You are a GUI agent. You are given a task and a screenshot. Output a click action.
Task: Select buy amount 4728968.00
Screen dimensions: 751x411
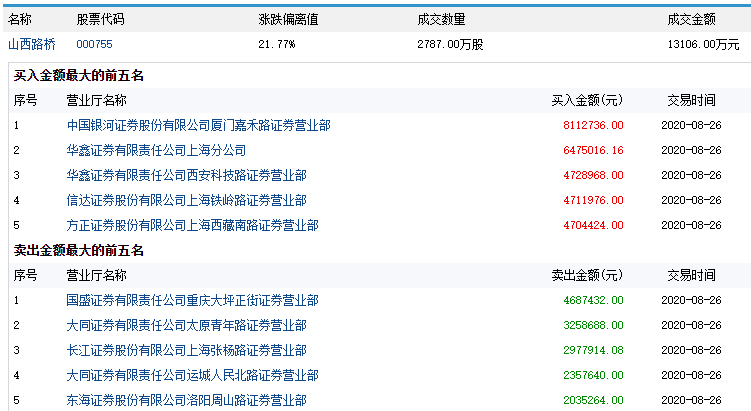[593, 175]
